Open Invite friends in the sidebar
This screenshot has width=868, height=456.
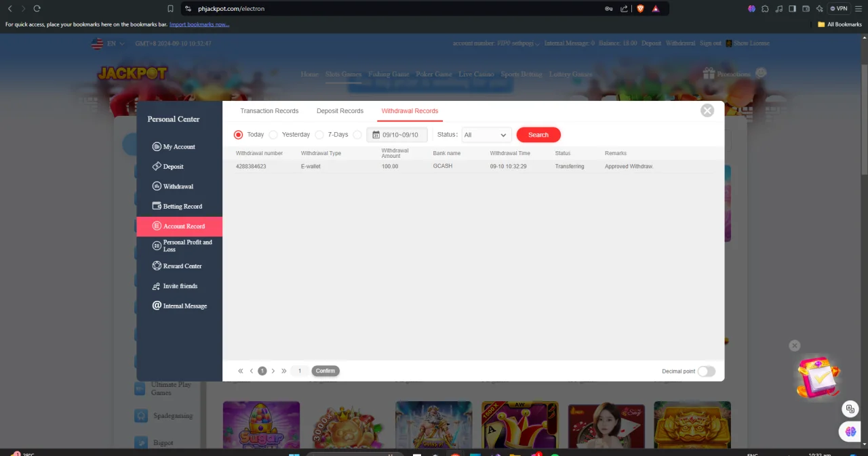pos(179,286)
